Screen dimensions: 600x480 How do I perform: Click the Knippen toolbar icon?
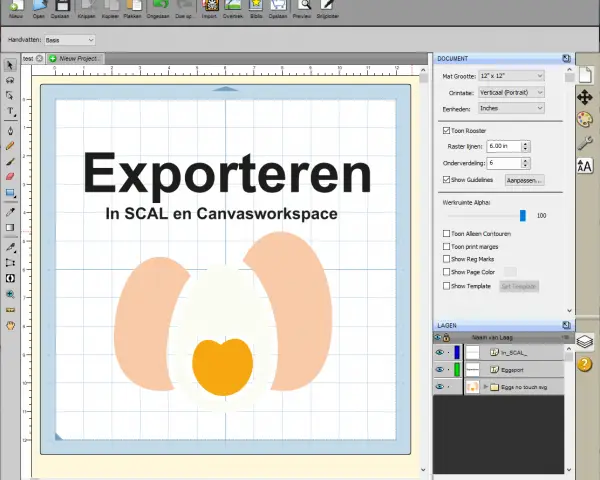click(x=87, y=7)
